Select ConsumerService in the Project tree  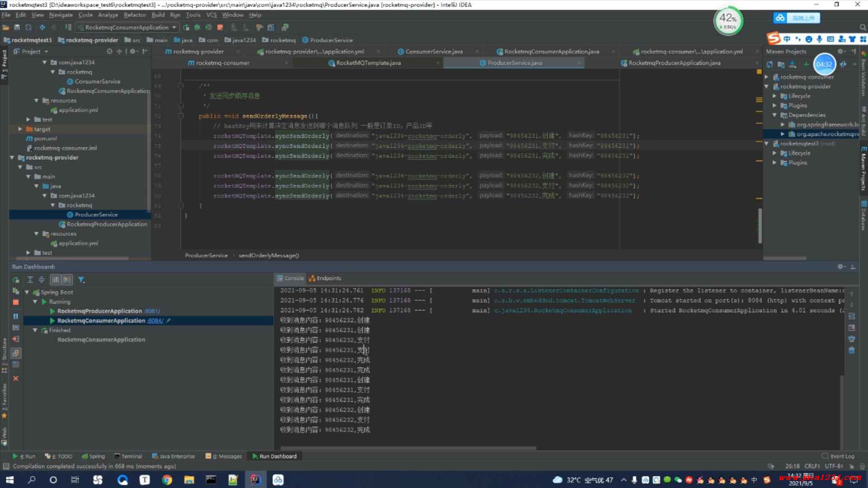97,82
